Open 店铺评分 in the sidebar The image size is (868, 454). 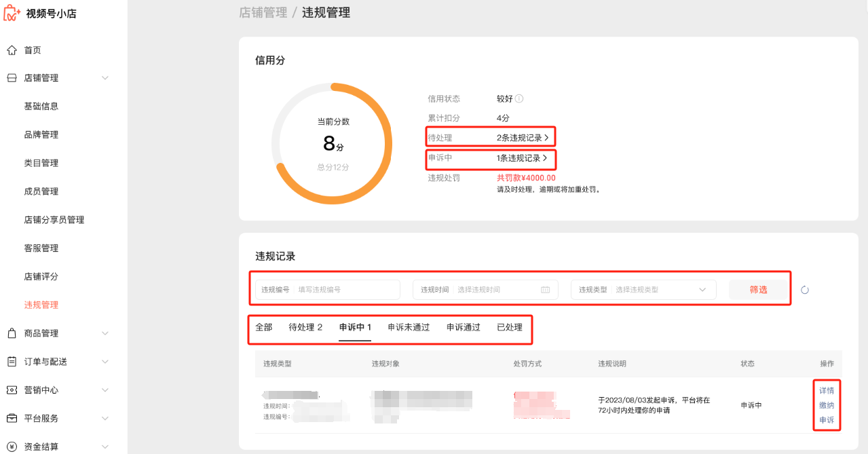coord(41,277)
